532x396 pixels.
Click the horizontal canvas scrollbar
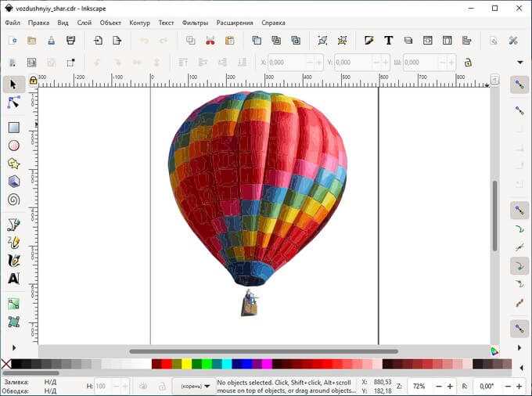264,351
